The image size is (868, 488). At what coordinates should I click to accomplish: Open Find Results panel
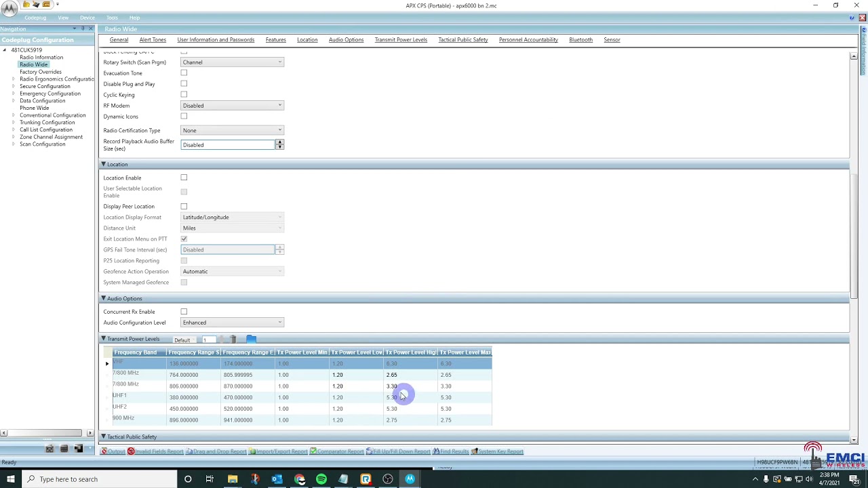(x=451, y=451)
